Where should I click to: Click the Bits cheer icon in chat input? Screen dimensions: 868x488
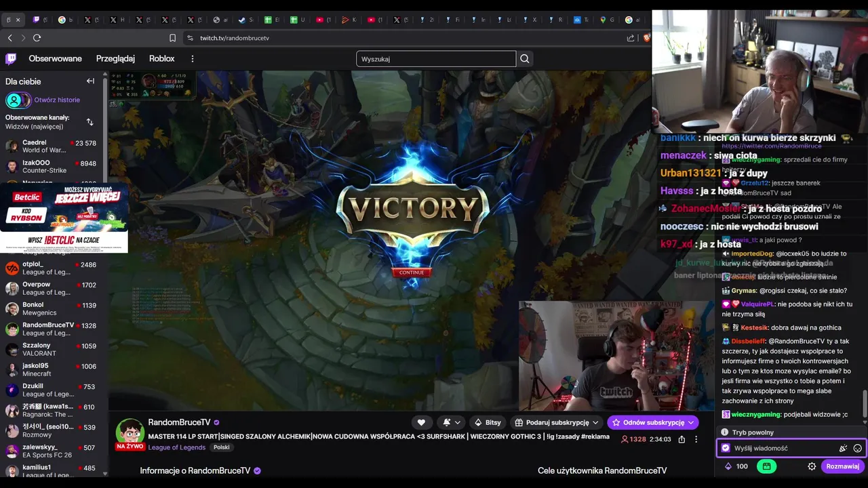pyautogui.click(x=843, y=448)
